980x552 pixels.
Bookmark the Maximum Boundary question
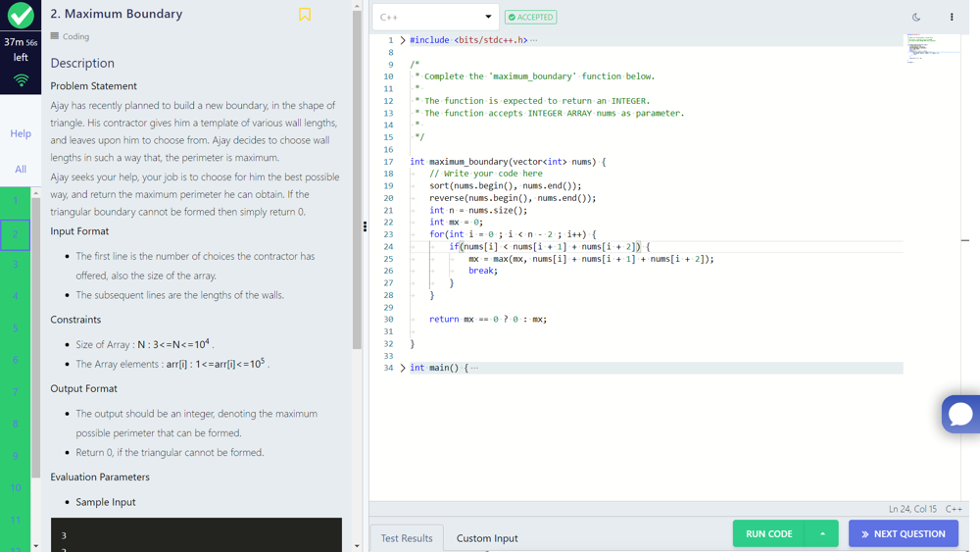click(305, 14)
